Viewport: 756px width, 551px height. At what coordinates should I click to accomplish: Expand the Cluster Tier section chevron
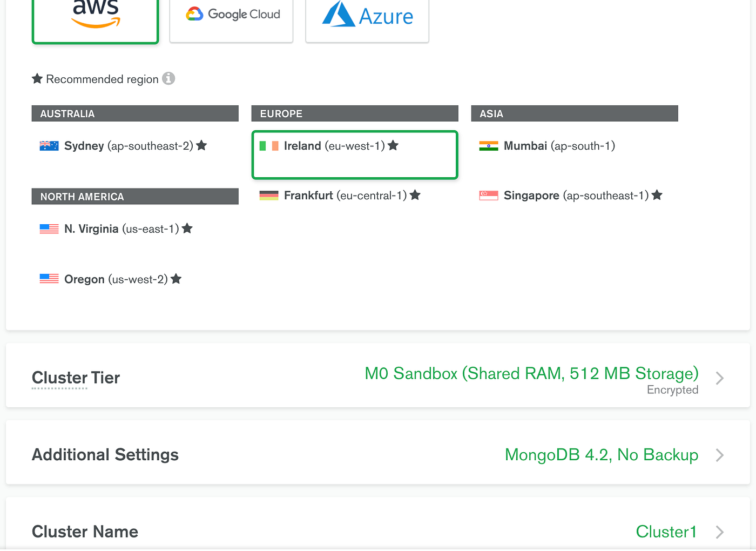click(719, 378)
